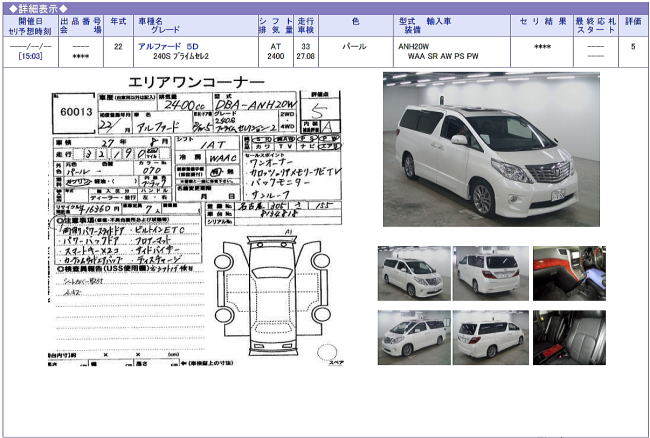Click the エリアワンコーナー heading on sheet
This screenshot has width=650, height=438.
coord(196,82)
